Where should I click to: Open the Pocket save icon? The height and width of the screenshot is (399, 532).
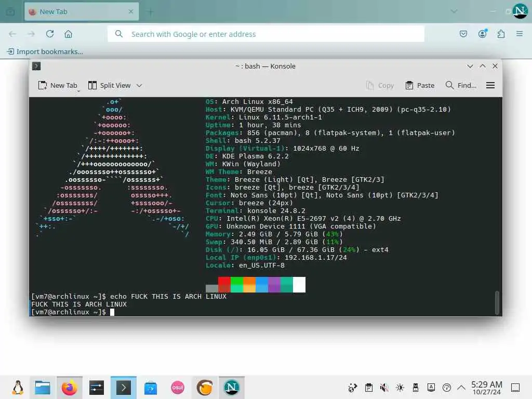pos(463,34)
